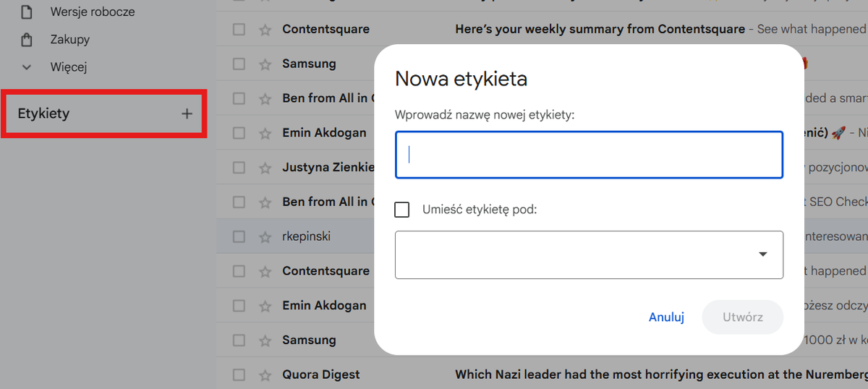
Task: Go to Wersje robocze folder
Action: click(x=92, y=12)
